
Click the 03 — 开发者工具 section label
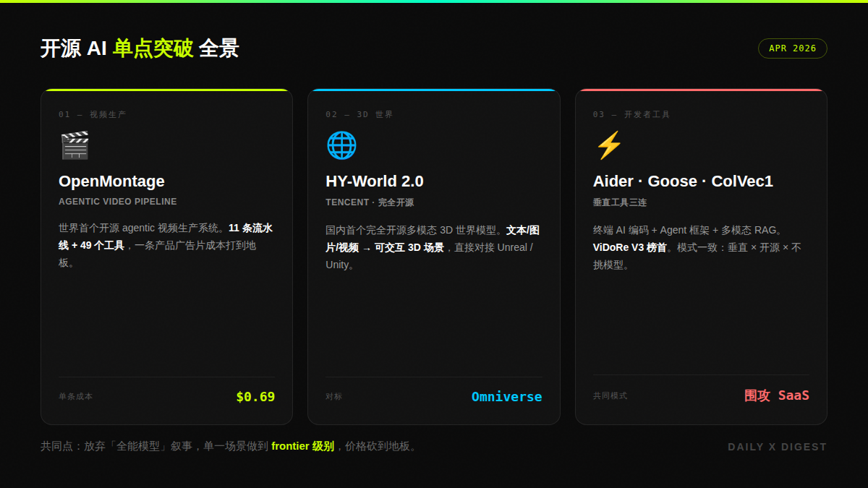[631, 114]
